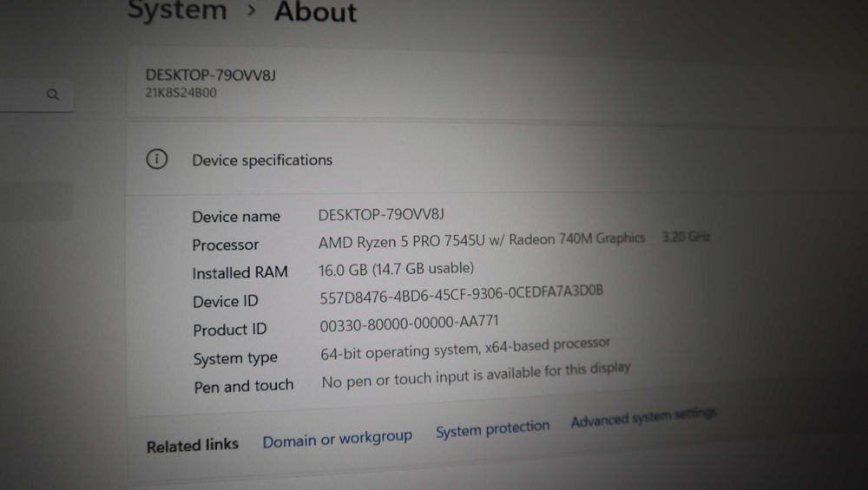Select the Product ID 00330-80000-00000-AA771
Image resolution: width=868 pixels, height=490 pixels.
(409, 323)
